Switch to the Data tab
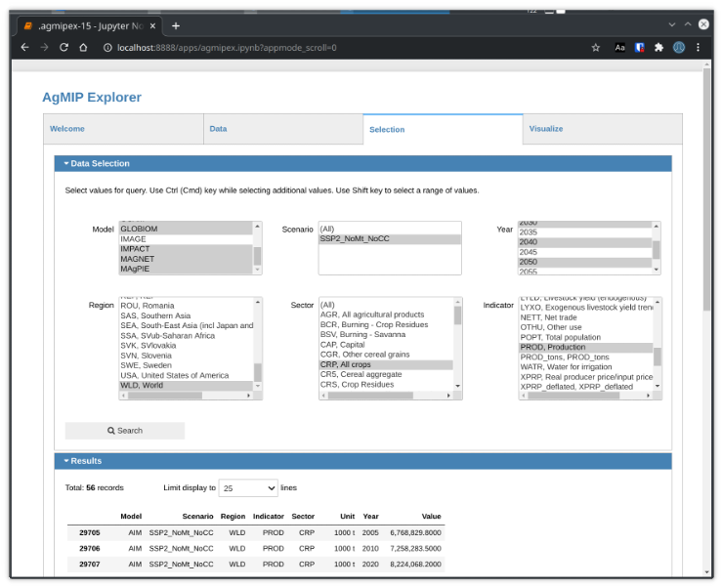722x588 pixels. (283, 129)
